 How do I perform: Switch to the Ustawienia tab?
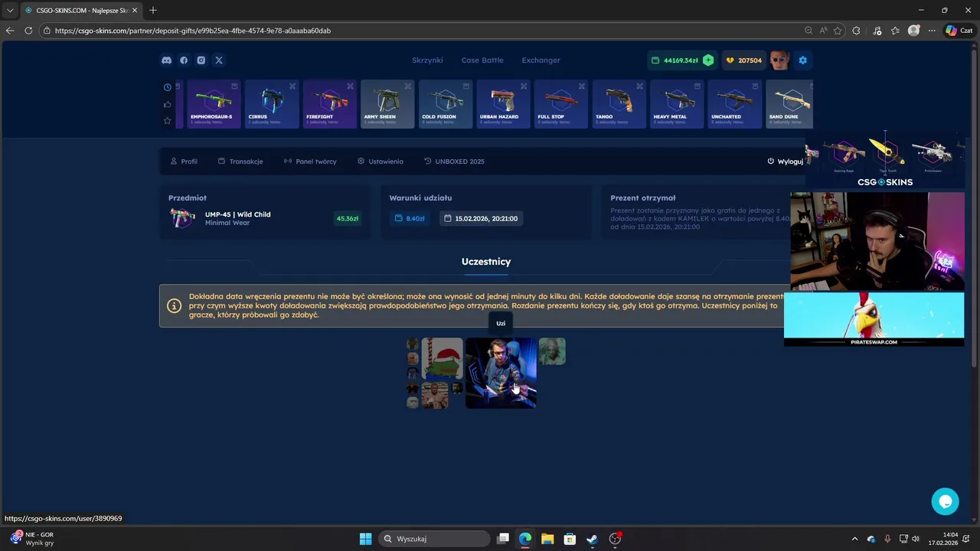381,161
